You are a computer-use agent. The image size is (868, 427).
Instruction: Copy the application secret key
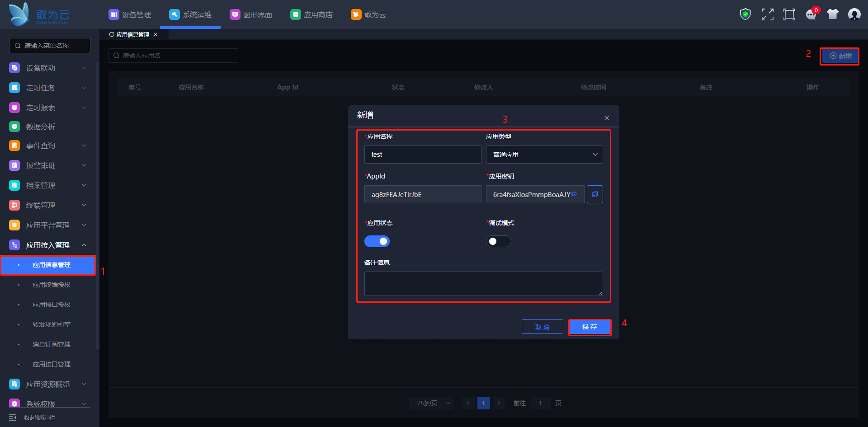tap(595, 194)
